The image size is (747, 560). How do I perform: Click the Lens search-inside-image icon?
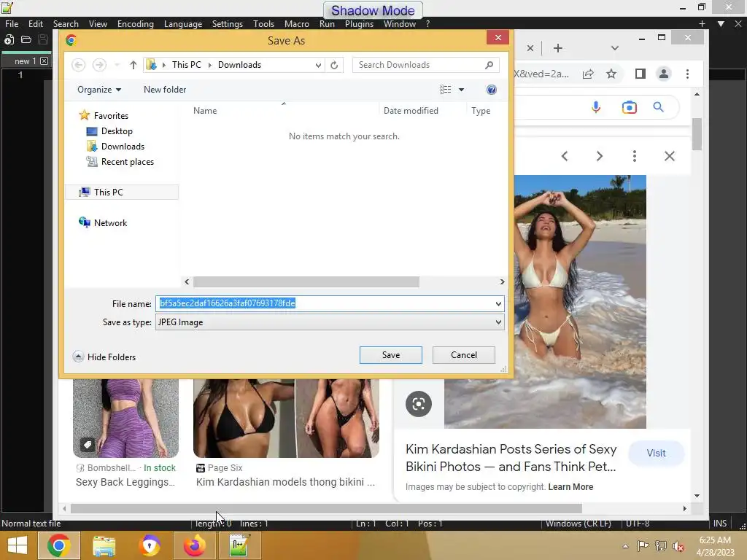coord(418,404)
